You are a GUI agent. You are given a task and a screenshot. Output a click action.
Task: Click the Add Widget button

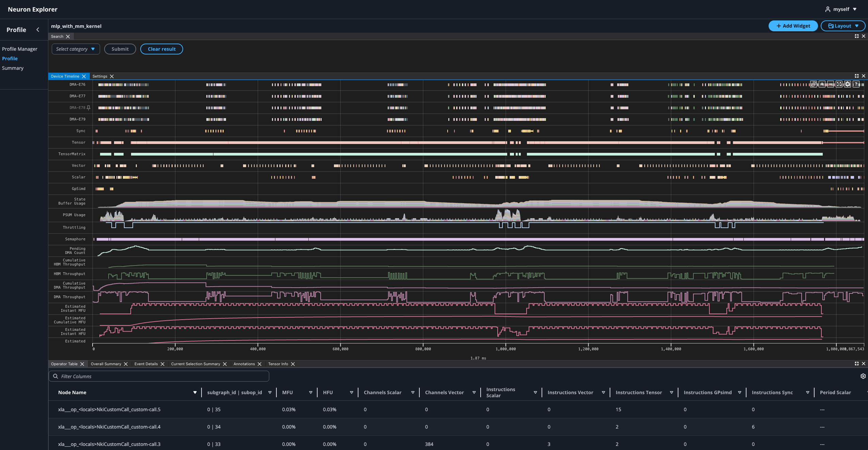pos(793,26)
